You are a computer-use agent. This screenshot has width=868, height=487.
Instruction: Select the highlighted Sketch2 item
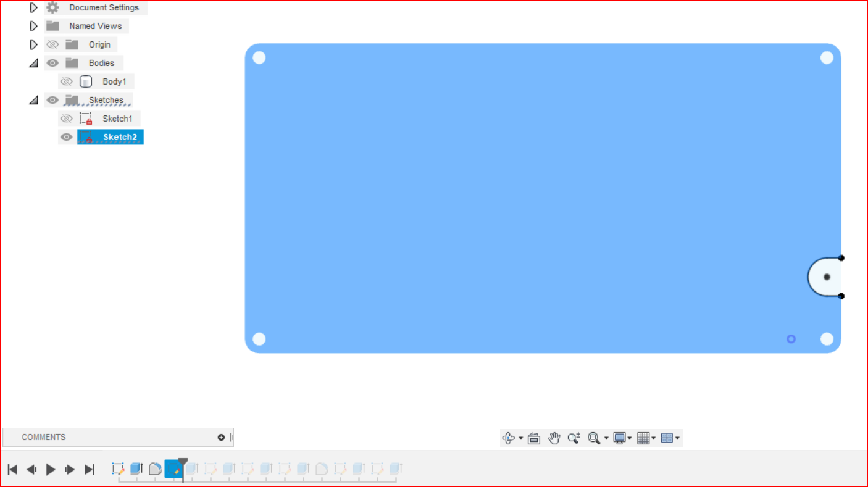pos(110,137)
